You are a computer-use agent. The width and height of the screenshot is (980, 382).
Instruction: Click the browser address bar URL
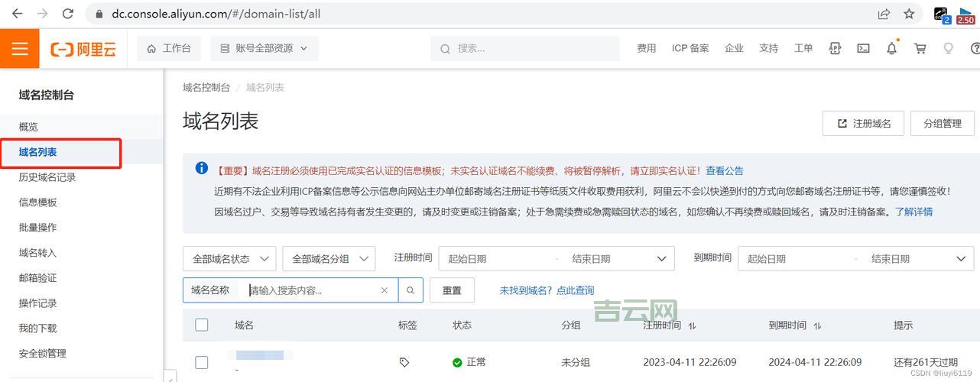click(216, 14)
